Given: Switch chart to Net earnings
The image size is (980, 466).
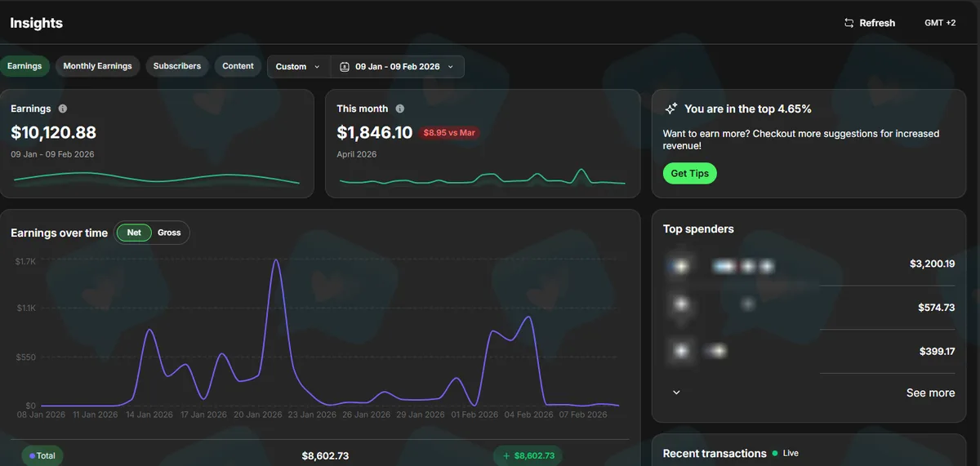Looking at the screenshot, I should coord(134,233).
